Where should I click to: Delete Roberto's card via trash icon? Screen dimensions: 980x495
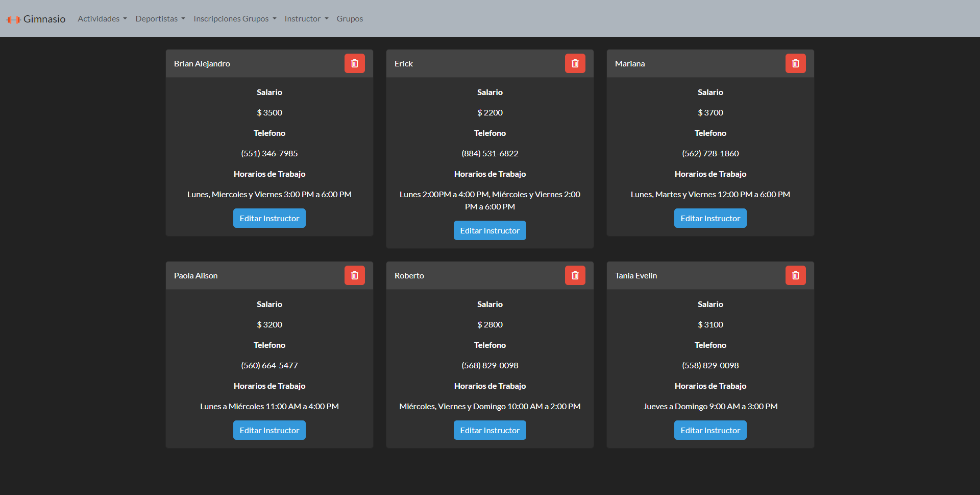tap(575, 275)
